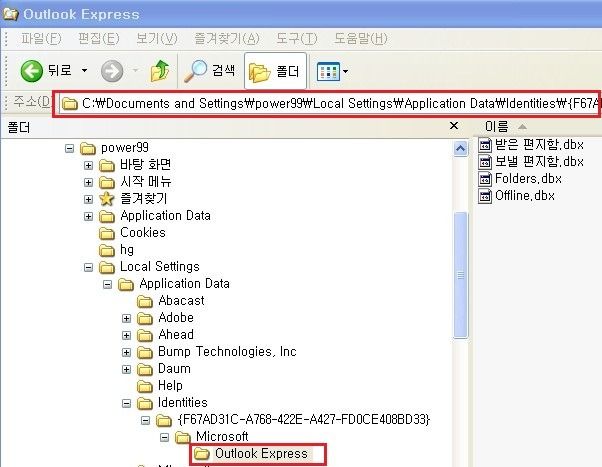Collapse the Local Settings tree node
The image size is (602, 467).
click(x=88, y=267)
